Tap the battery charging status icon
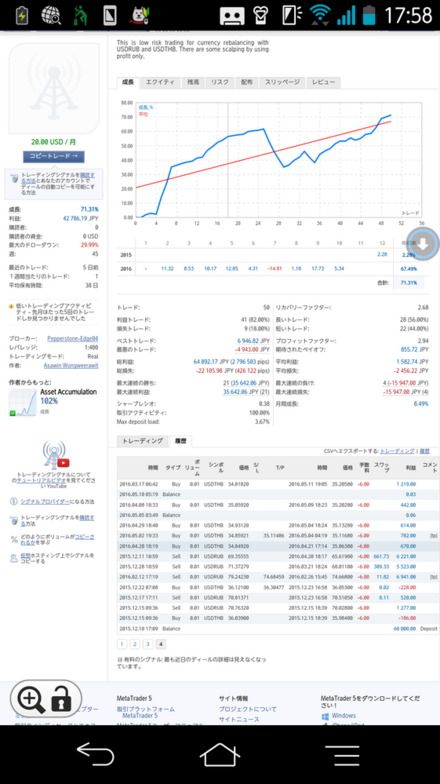Viewport: 440px width, 784px height. 22,15
